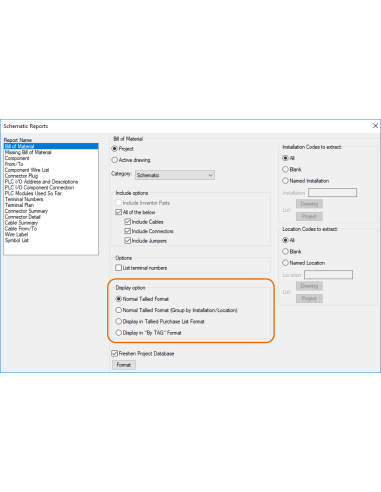This screenshot has width=381, height=492.
Task: Select Cable From/To report
Action: click(21, 228)
